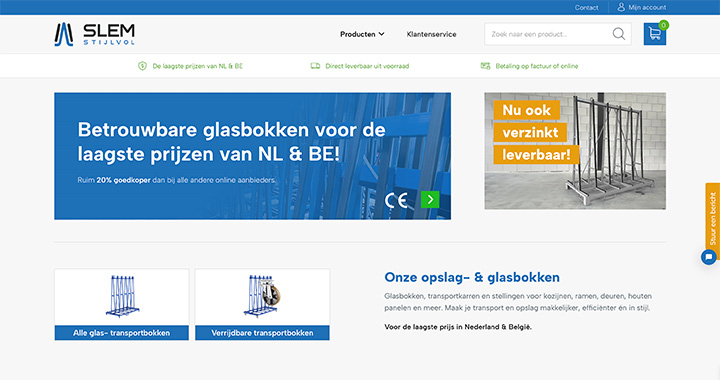Viewport: 720px width, 380px height.
Task: Open the Klantenservice menu item
Action: pos(431,34)
